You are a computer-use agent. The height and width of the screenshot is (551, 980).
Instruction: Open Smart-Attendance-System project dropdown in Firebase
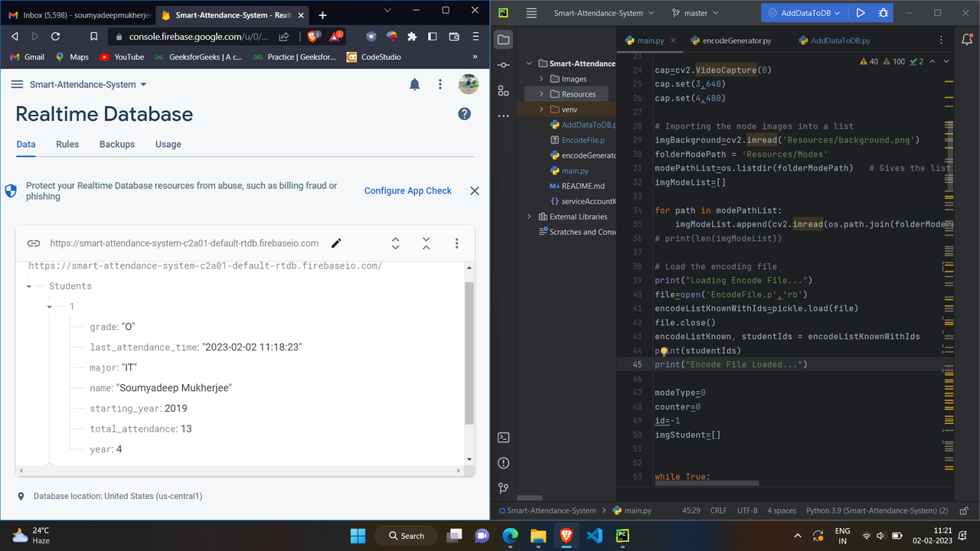[88, 85]
